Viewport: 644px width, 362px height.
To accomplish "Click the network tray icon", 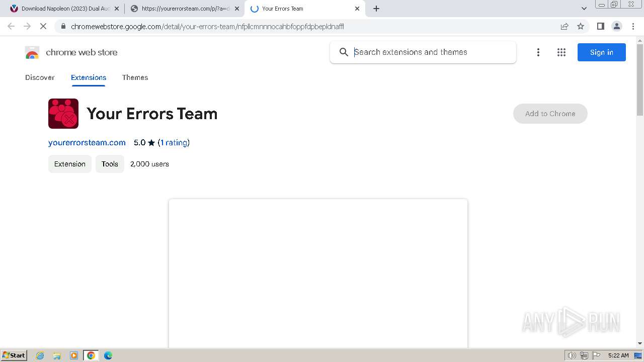I will 584,355.
